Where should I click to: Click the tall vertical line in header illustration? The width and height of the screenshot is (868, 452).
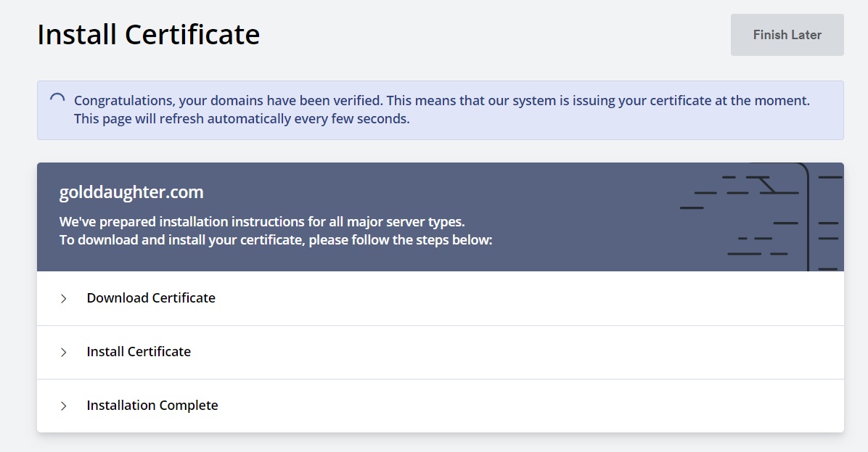808,218
